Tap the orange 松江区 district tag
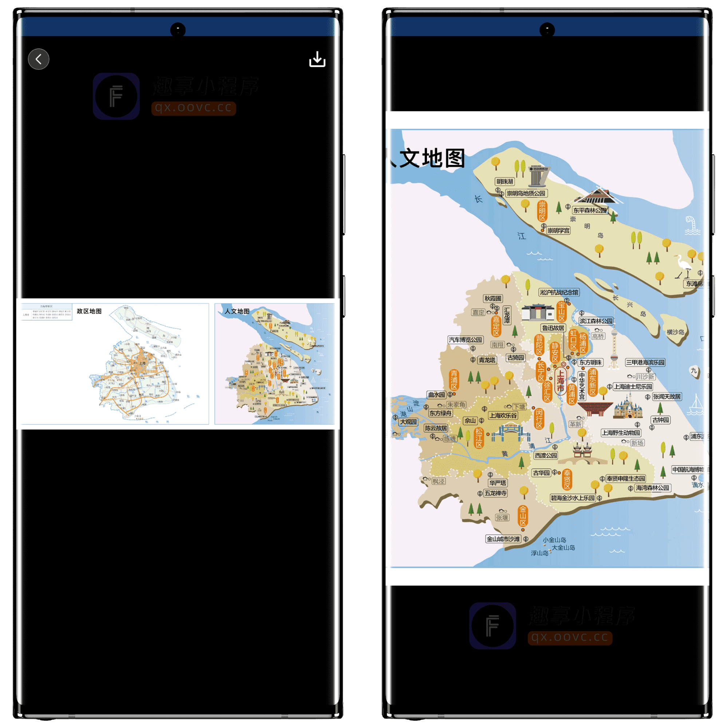728x728 pixels. [479, 438]
